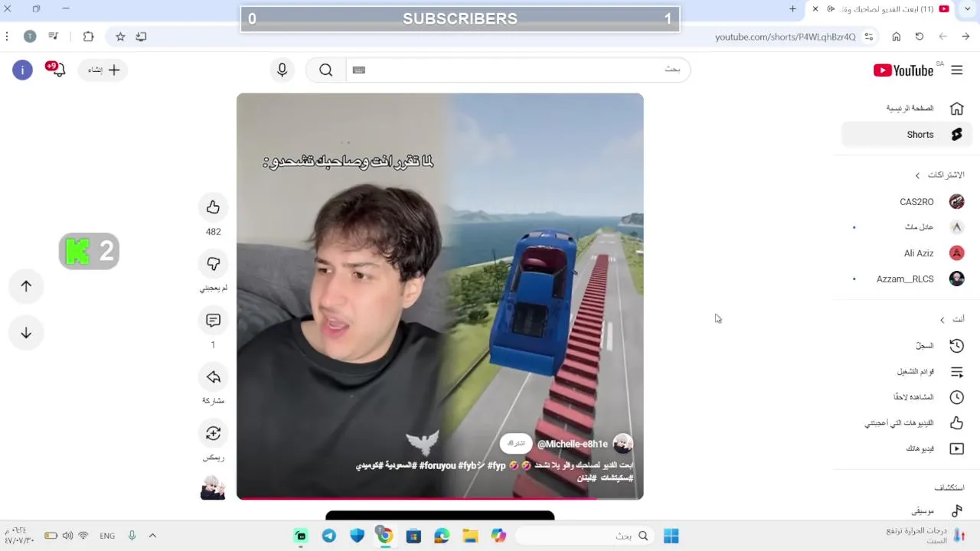Open CAS2RO channel subscription
The image size is (980, 551).
click(906, 202)
